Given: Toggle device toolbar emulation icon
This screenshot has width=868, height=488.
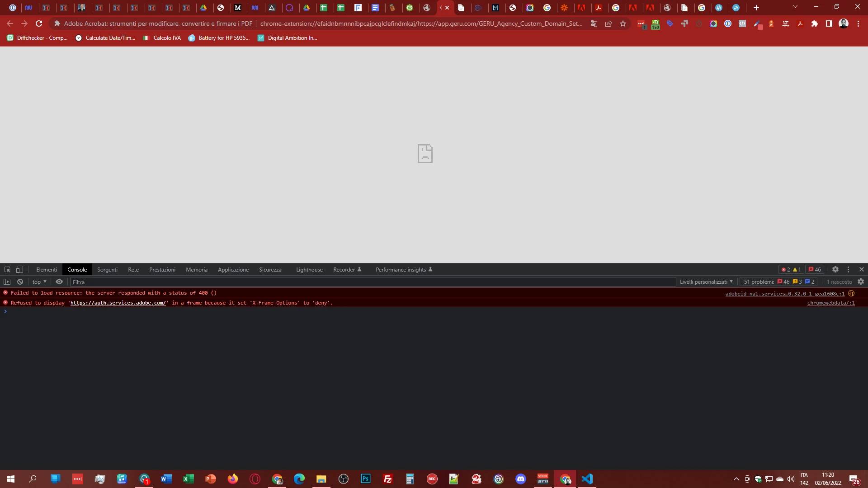Looking at the screenshot, I should click(x=19, y=269).
